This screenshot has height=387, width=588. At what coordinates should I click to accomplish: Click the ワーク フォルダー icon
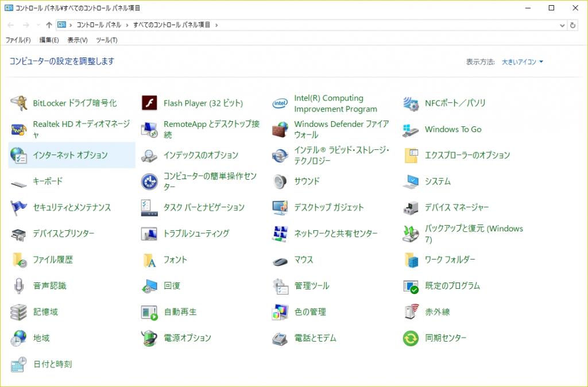pyautogui.click(x=411, y=260)
